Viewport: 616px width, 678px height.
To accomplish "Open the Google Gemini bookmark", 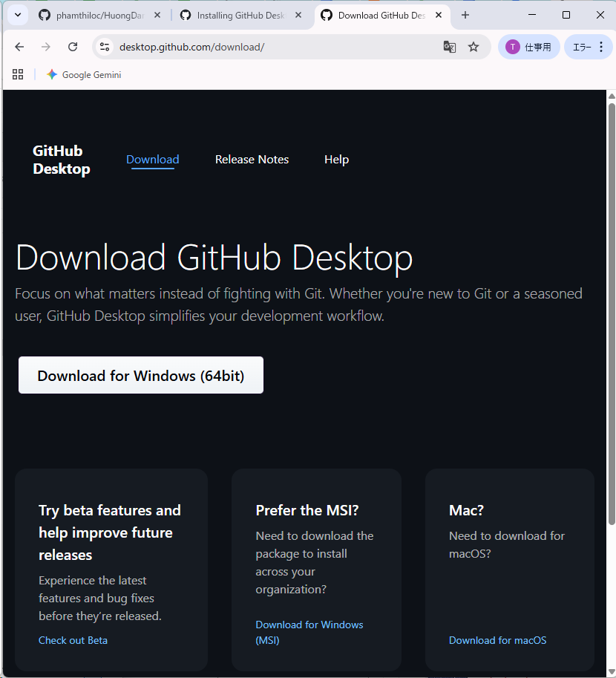I will [84, 75].
